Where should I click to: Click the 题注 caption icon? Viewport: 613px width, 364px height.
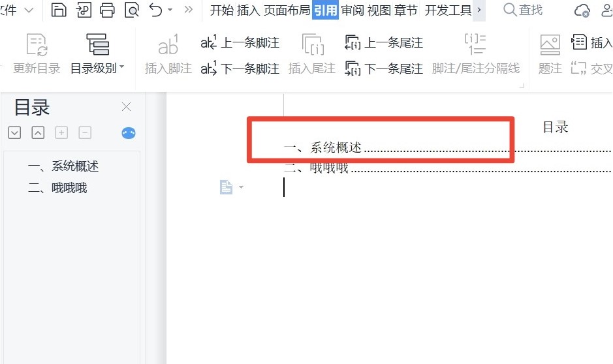click(x=550, y=44)
